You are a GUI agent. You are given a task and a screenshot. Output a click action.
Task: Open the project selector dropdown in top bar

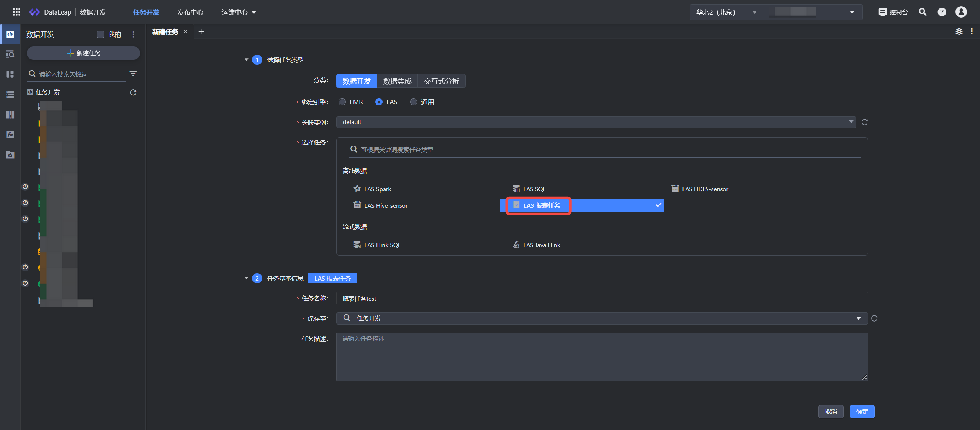814,12
